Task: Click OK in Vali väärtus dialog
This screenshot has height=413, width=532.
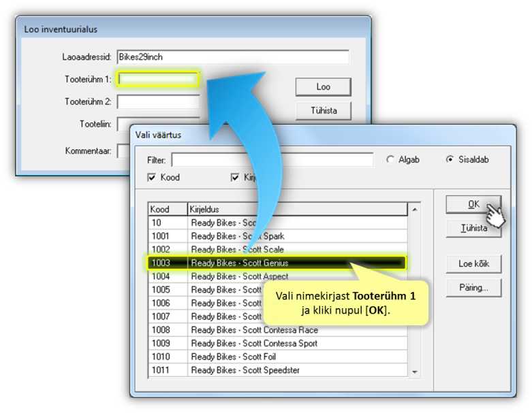Action: tap(473, 204)
